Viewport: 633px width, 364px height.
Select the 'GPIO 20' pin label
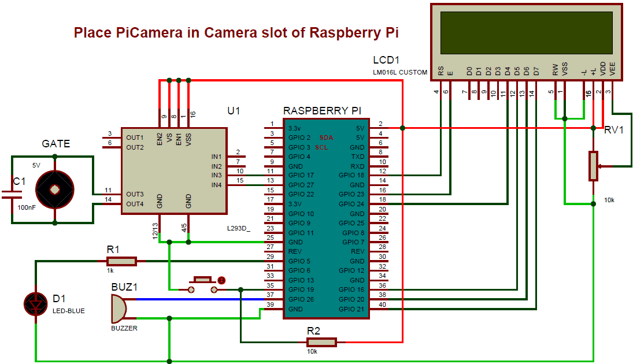tap(351, 299)
